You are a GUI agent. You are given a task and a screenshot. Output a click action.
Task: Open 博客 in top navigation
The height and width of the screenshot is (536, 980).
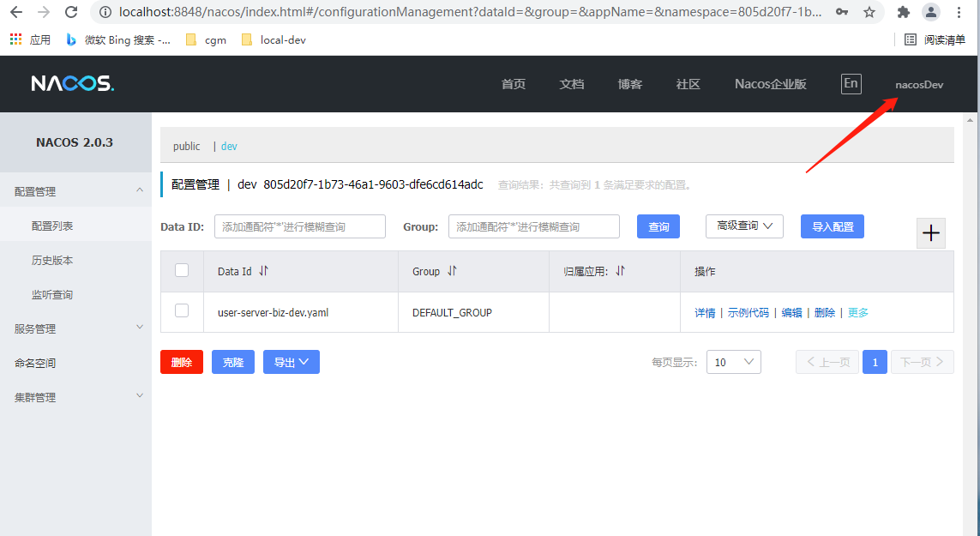point(630,84)
